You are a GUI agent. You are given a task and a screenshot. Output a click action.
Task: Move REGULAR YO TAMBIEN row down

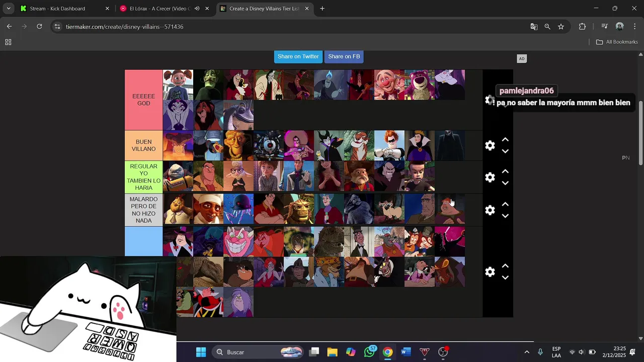click(x=505, y=183)
